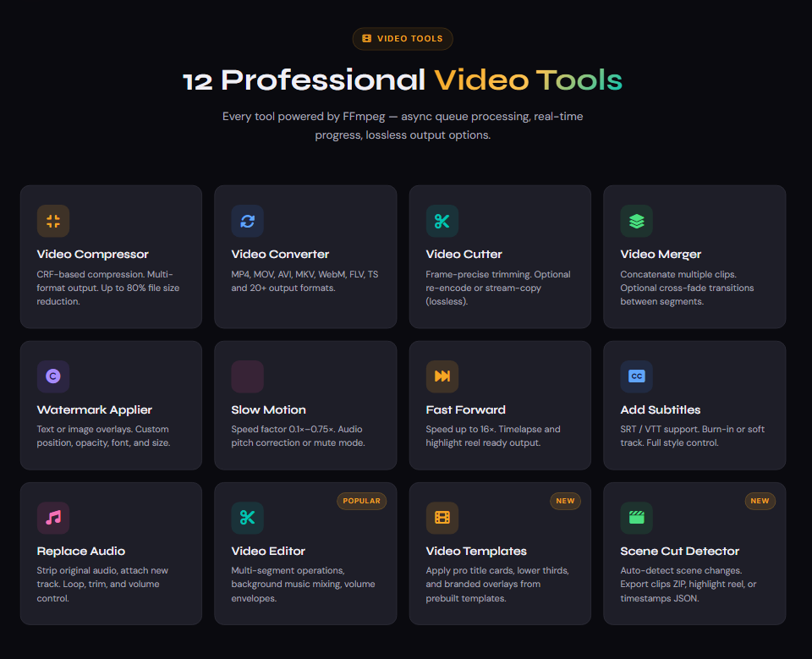812x659 pixels.
Task: Click the Watermark Applier copyright icon
Action: click(x=53, y=376)
